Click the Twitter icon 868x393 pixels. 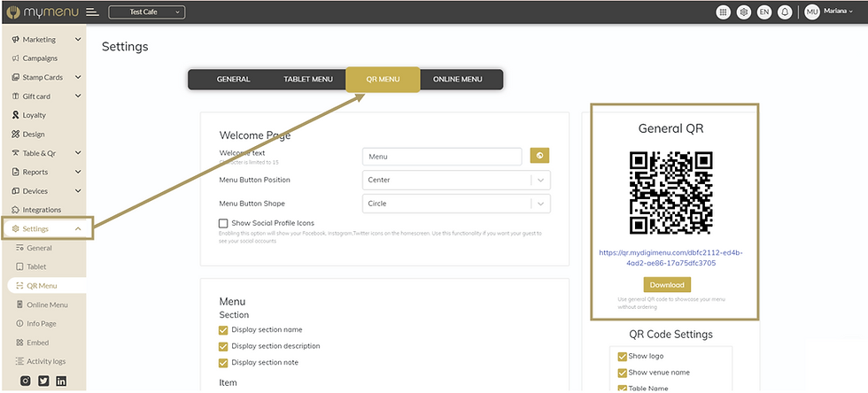(x=43, y=381)
